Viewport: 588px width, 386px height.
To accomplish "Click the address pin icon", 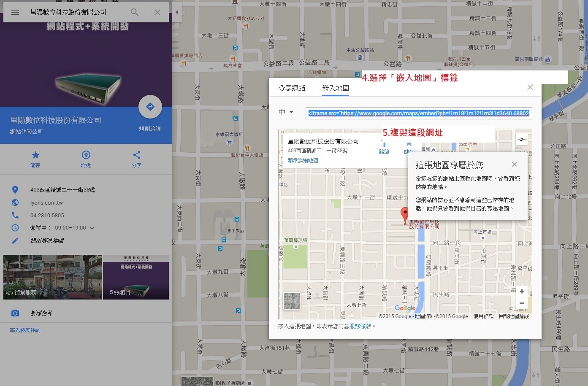I will click(15, 190).
